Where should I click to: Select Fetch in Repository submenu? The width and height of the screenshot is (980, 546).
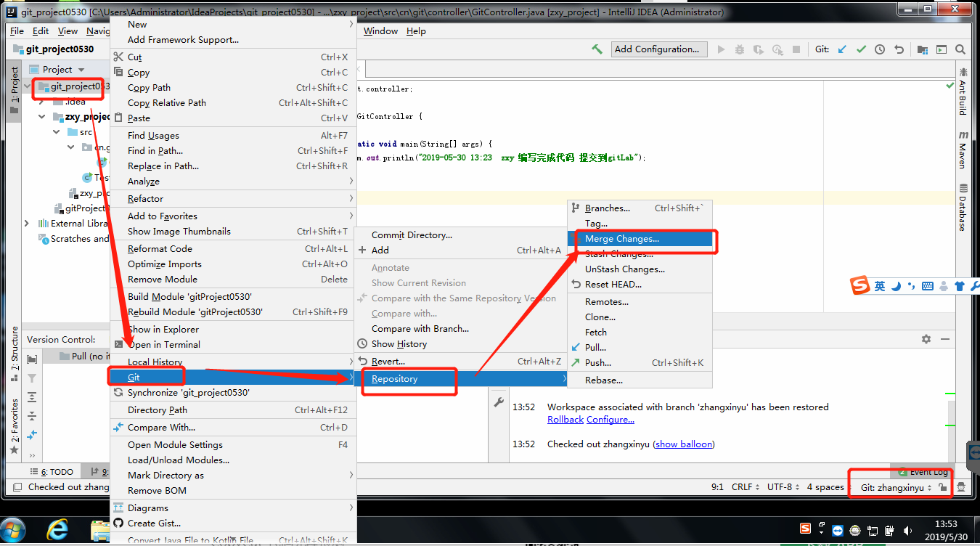[x=640, y=332]
